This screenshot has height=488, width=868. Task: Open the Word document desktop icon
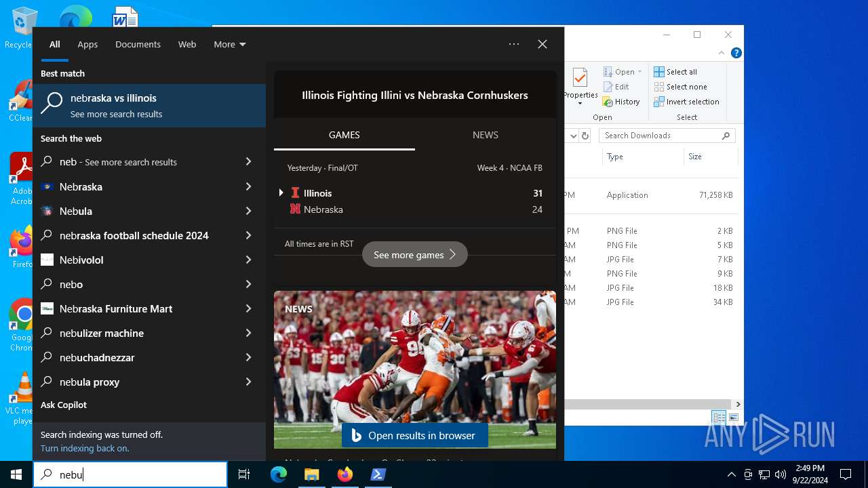click(x=125, y=17)
